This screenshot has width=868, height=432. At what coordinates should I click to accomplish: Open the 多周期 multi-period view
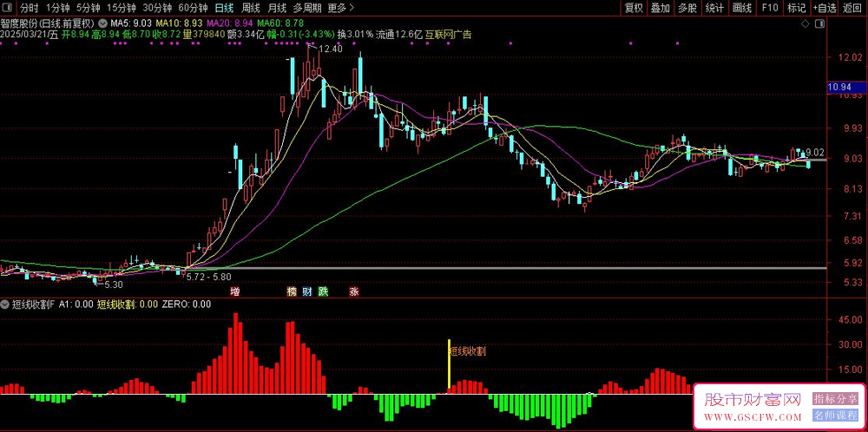pos(306,9)
